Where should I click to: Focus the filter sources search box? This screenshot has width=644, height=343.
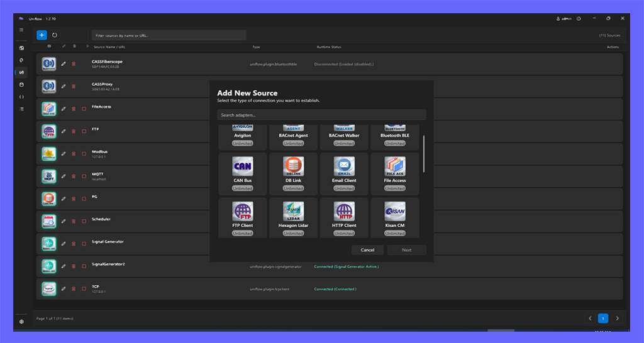click(169, 35)
